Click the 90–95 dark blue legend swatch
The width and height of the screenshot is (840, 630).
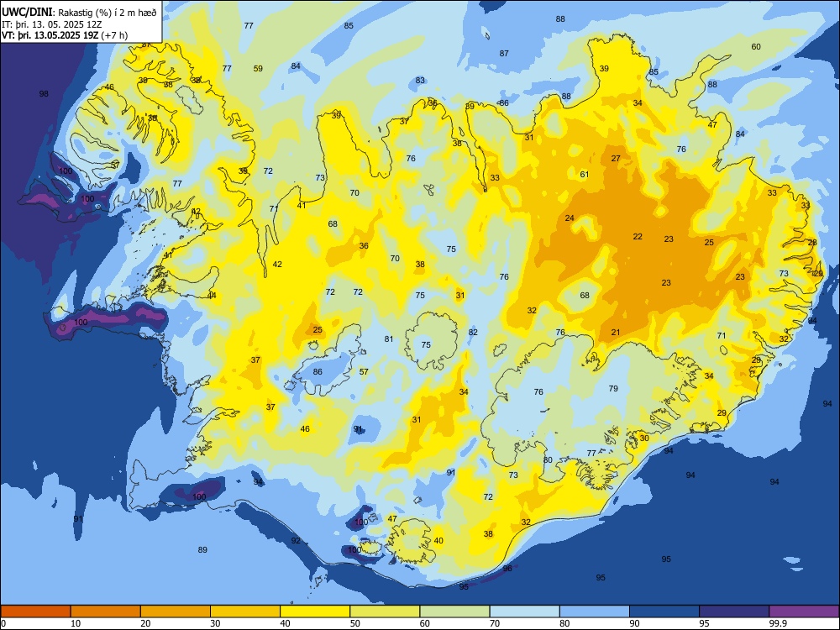coord(664,612)
